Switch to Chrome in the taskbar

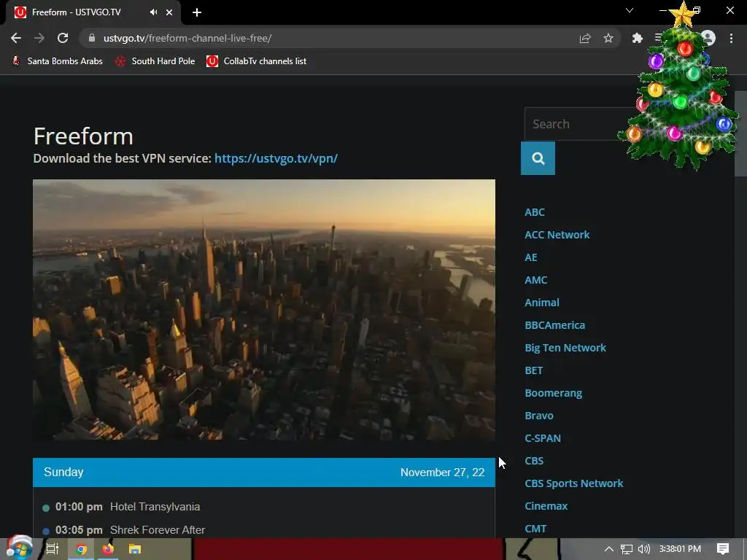tap(81, 549)
